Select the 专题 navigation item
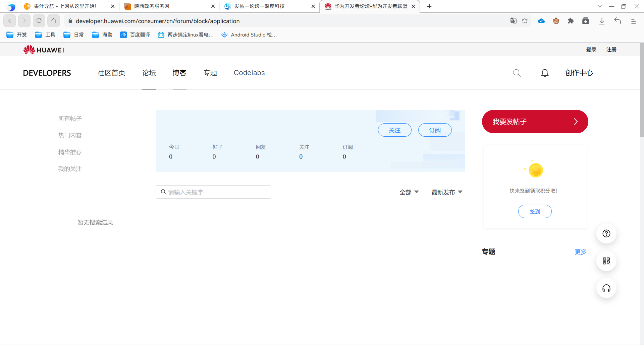 point(210,73)
